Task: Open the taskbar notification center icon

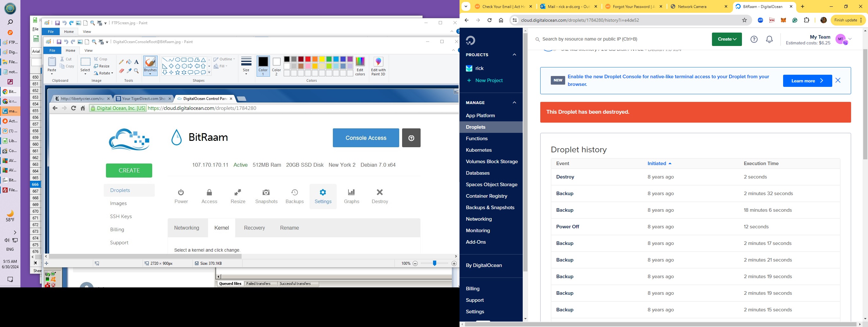Action: (x=10, y=279)
